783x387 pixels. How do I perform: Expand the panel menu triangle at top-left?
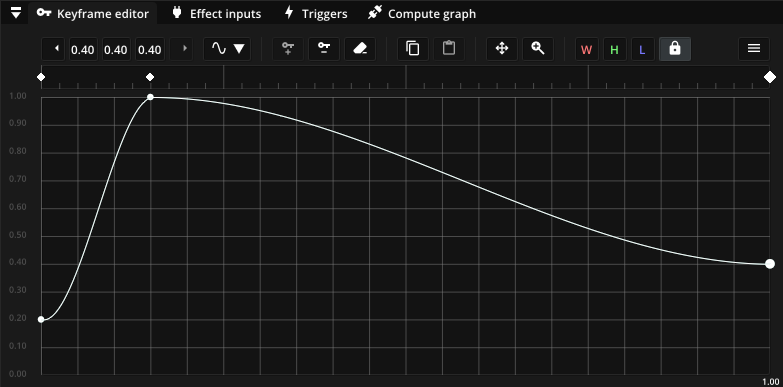pos(16,13)
